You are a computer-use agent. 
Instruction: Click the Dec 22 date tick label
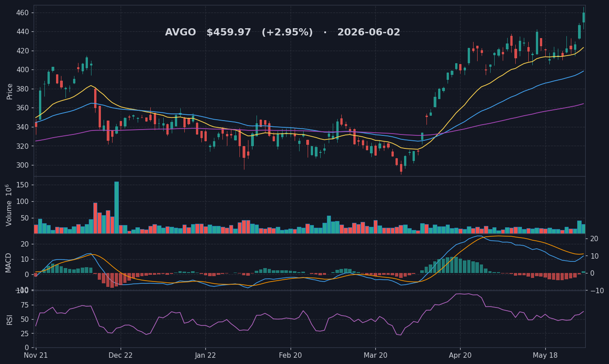(x=121, y=355)
